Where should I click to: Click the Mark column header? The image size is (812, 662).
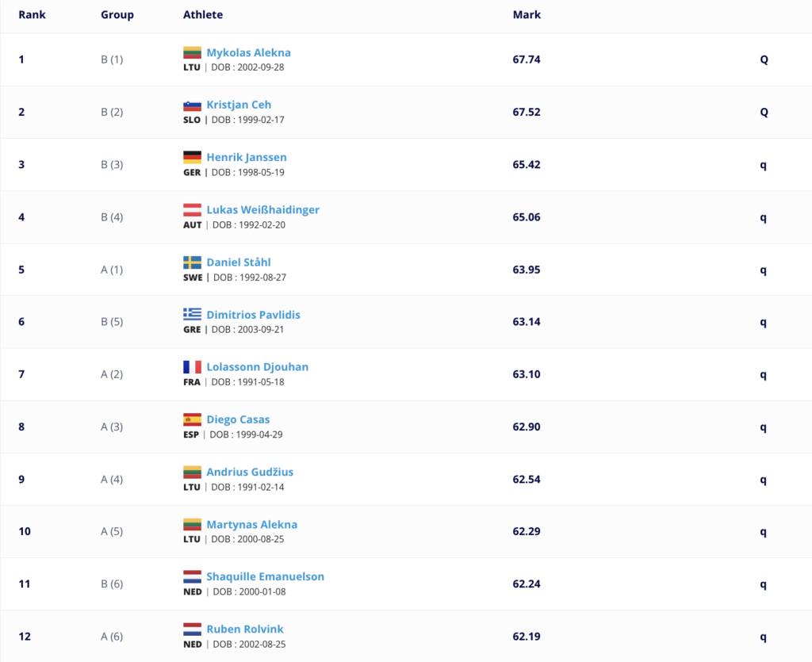(527, 14)
